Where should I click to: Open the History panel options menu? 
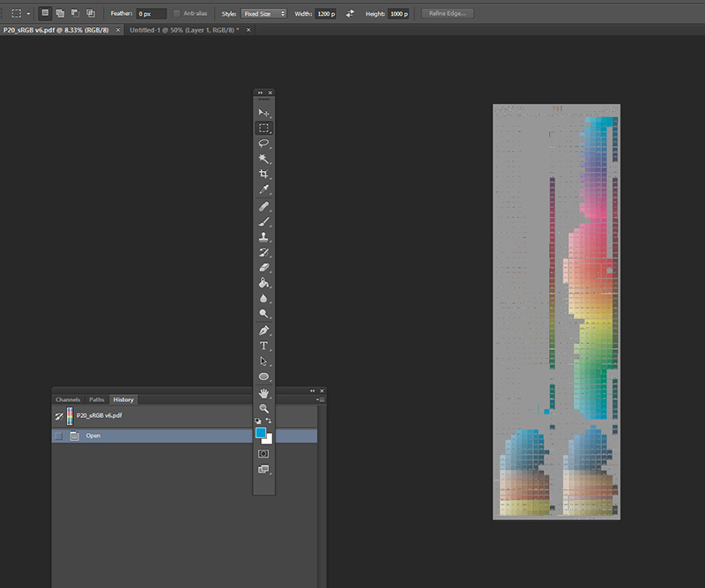pyautogui.click(x=321, y=399)
